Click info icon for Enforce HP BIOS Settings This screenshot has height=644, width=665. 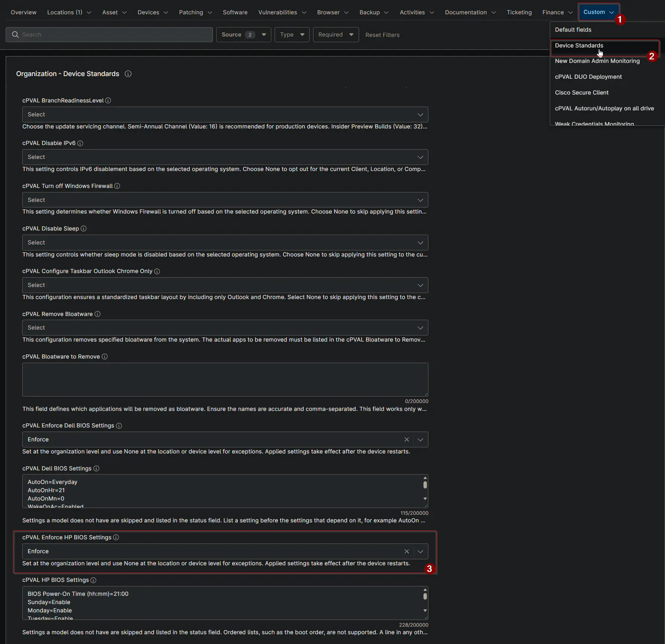click(116, 537)
